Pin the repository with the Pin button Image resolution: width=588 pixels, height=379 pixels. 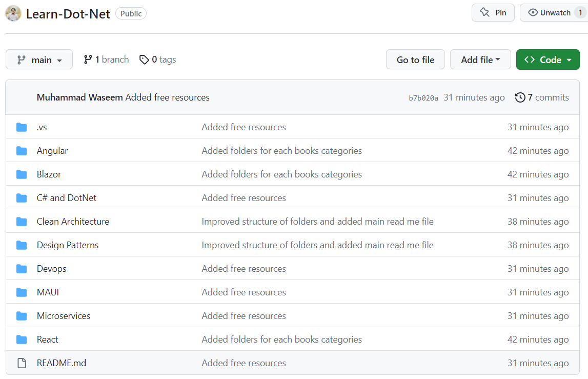tap(493, 13)
